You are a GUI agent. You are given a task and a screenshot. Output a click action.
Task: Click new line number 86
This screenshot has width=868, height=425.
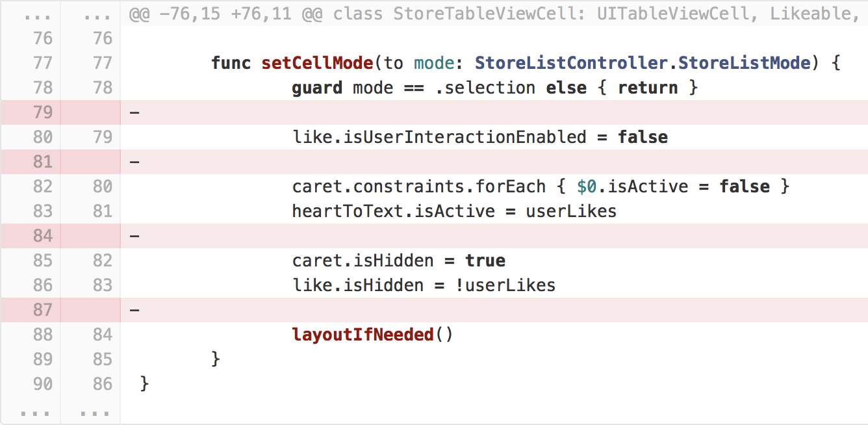(102, 384)
